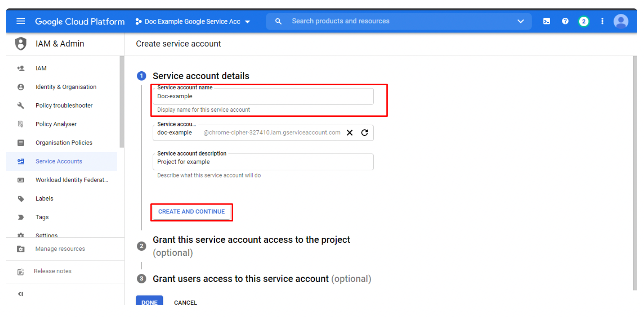
Task: Click the IAM & Admin sidebar title
Action: [x=60, y=44]
